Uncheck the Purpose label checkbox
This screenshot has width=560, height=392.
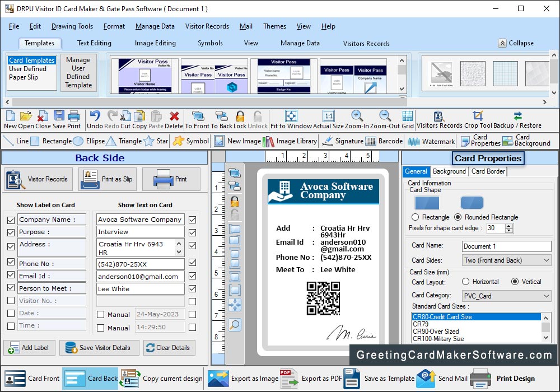click(11, 232)
